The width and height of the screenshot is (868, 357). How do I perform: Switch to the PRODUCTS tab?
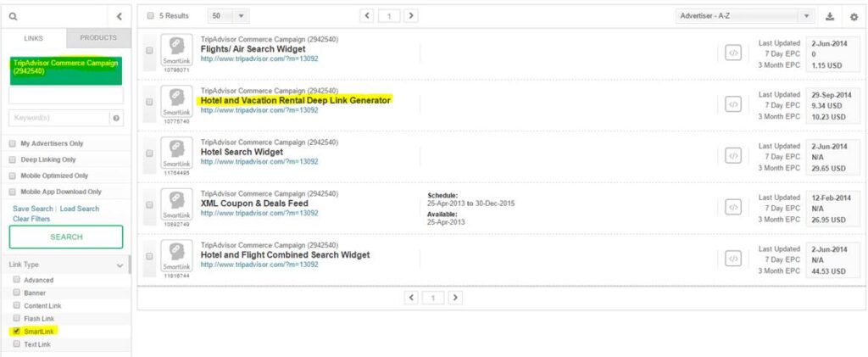(x=98, y=38)
